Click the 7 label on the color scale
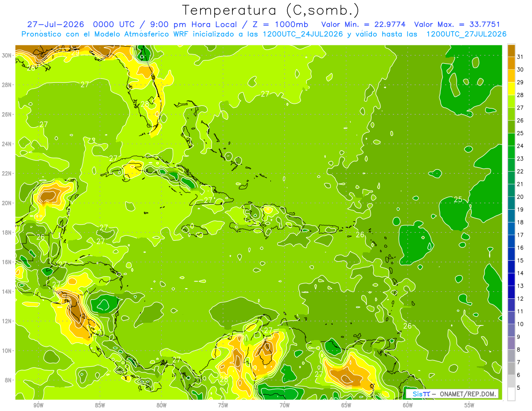 pyautogui.click(x=519, y=362)
